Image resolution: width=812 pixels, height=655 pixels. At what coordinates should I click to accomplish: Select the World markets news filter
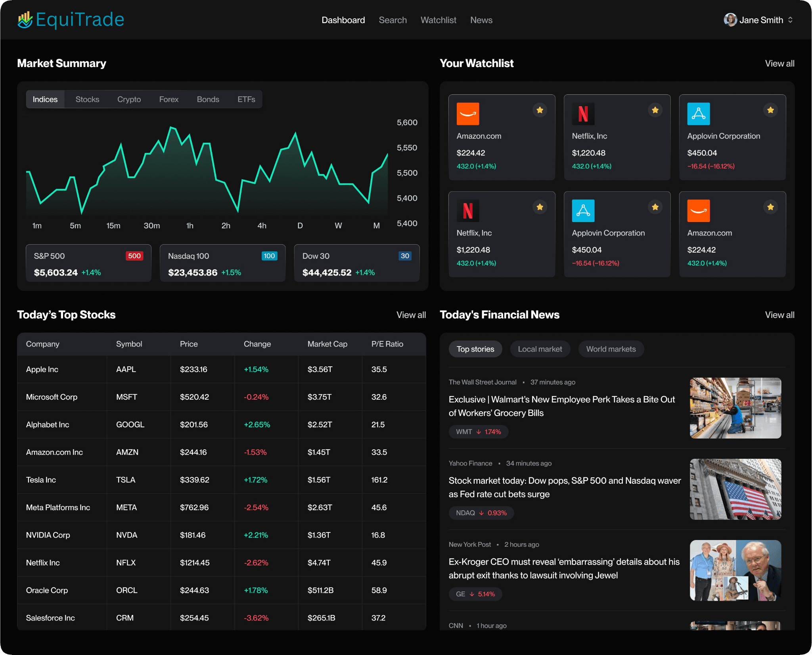(611, 349)
